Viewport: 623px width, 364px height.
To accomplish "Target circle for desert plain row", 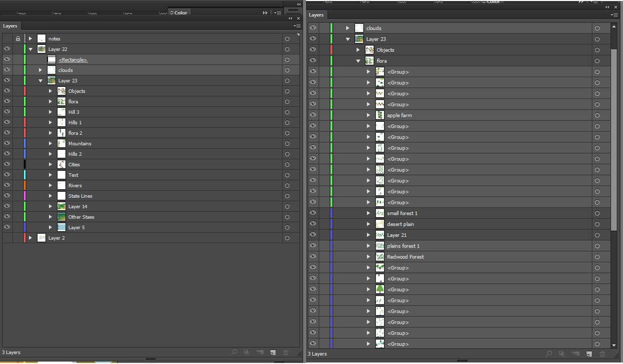I will tap(597, 224).
